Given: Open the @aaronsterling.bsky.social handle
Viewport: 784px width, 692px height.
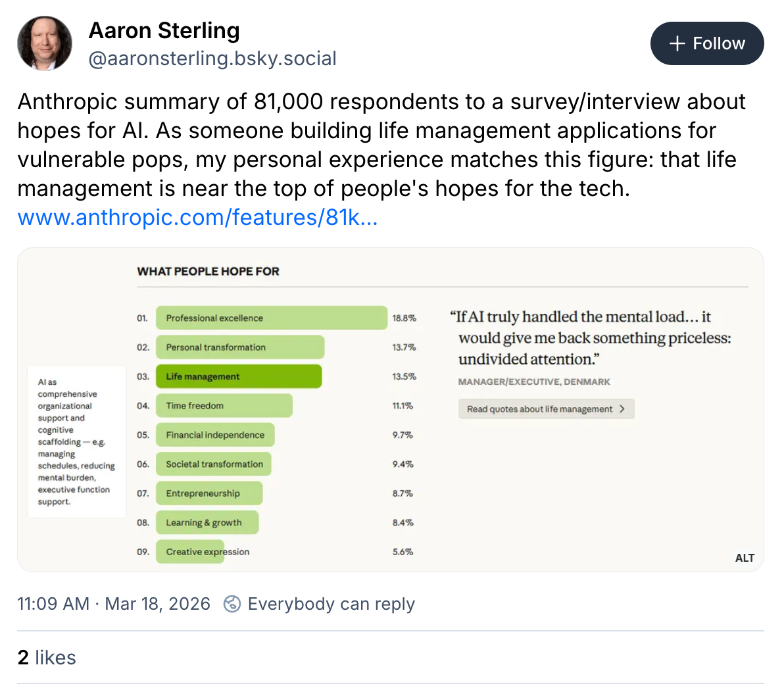Looking at the screenshot, I should [212, 59].
